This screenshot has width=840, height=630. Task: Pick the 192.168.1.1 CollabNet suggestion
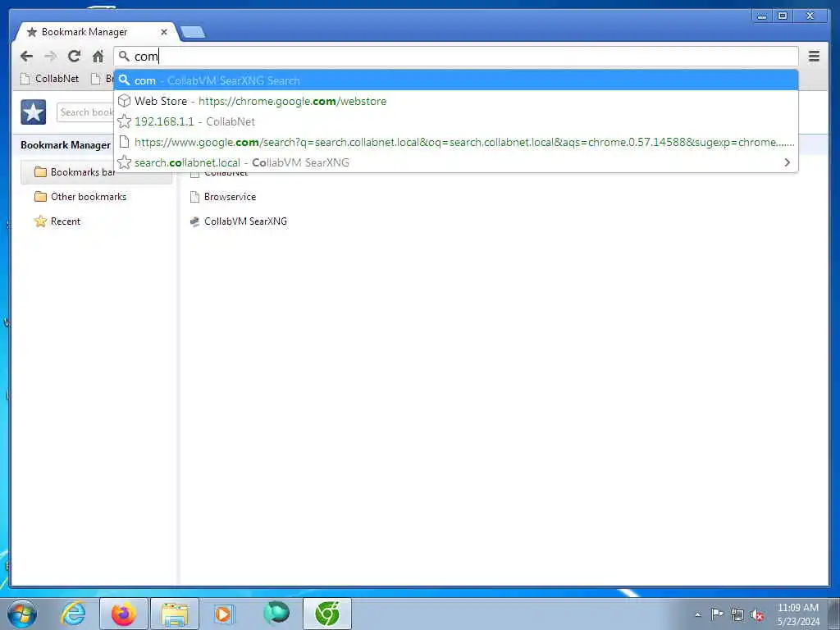[x=456, y=121]
